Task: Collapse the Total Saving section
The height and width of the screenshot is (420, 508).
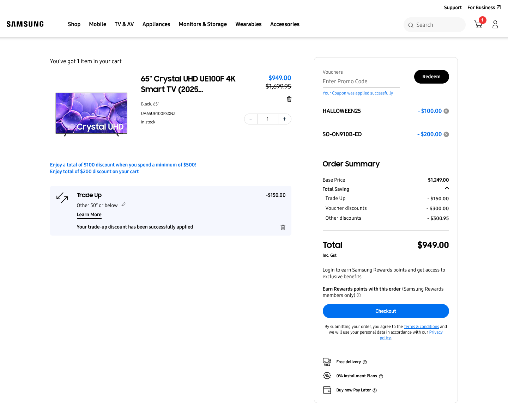Action: (x=447, y=188)
